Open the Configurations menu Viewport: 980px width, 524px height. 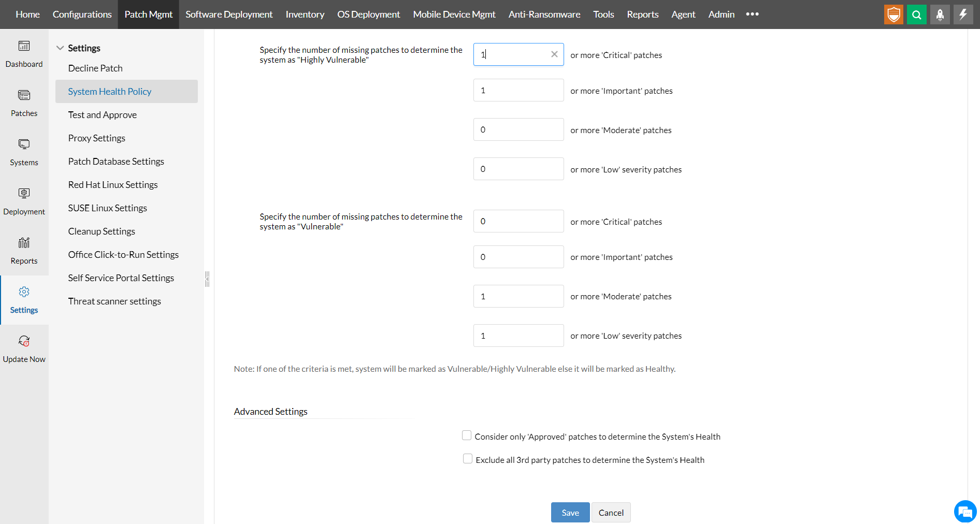point(82,14)
